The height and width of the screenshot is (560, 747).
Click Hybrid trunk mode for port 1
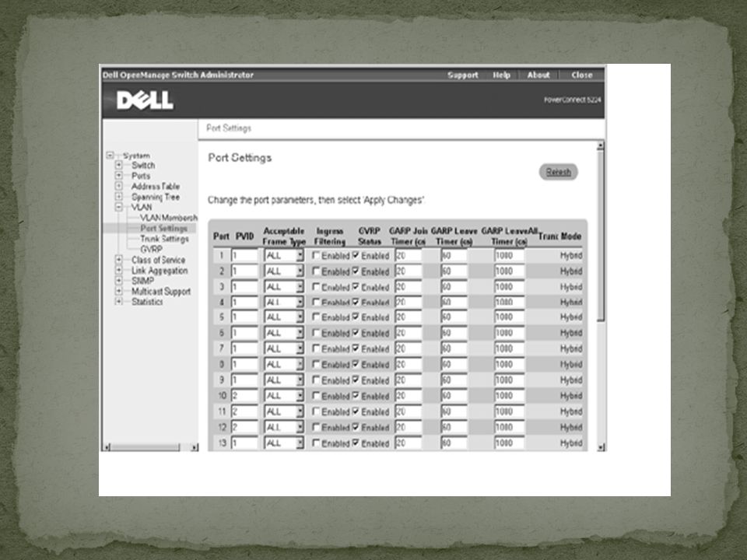570,256
